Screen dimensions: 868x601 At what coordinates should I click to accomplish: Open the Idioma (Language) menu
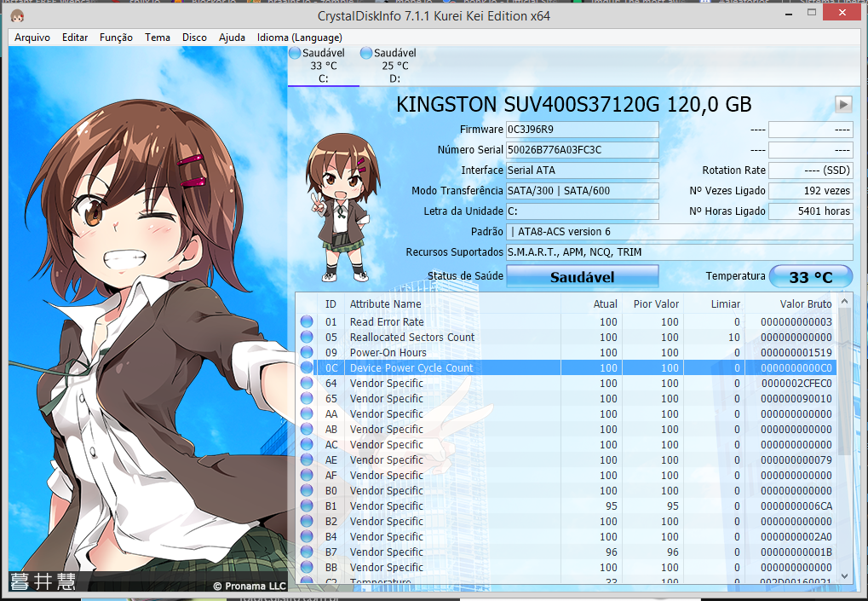(x=300, y=38)
